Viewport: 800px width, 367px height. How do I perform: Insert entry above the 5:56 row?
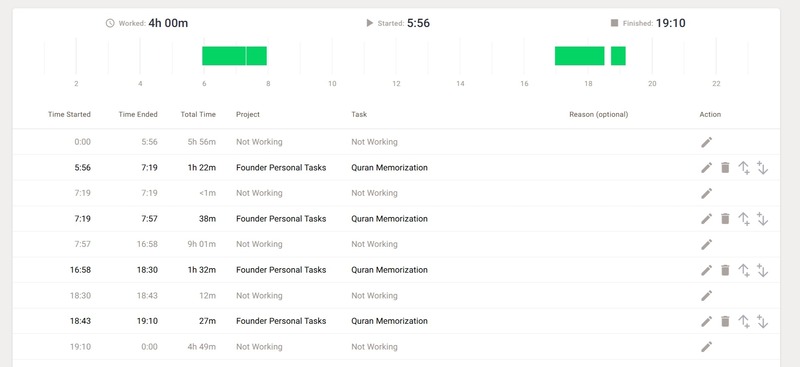[744, 168]
